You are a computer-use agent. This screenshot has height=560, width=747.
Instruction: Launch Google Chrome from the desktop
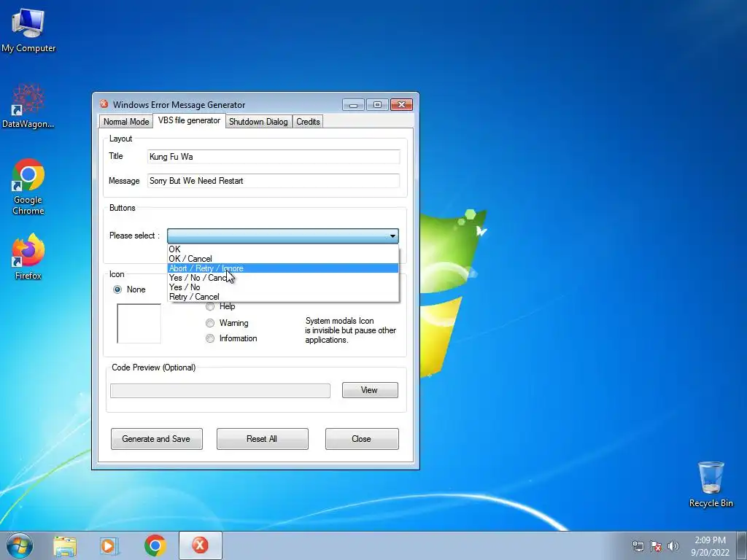[x=28, y=187]
